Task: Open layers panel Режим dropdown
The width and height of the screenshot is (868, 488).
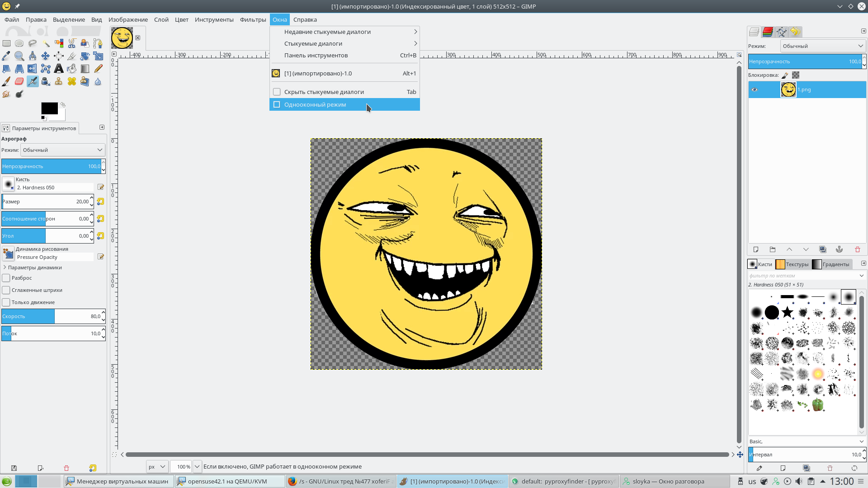Action: point(823,46)
